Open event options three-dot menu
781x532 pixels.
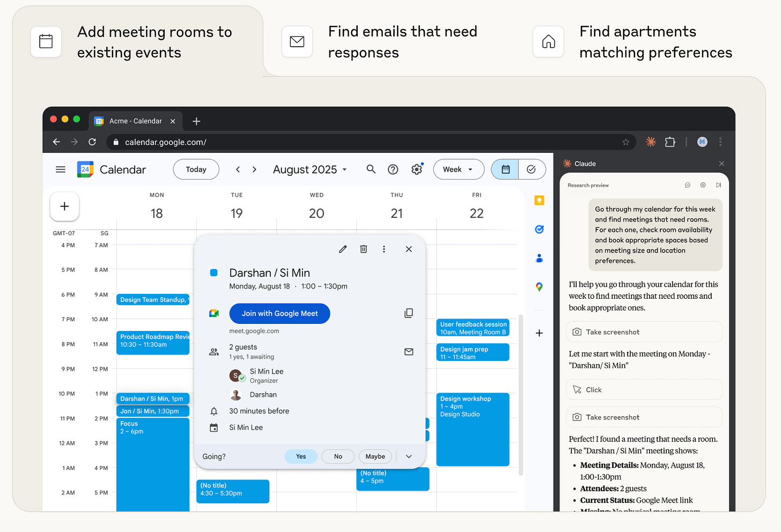tap(384, 249)
